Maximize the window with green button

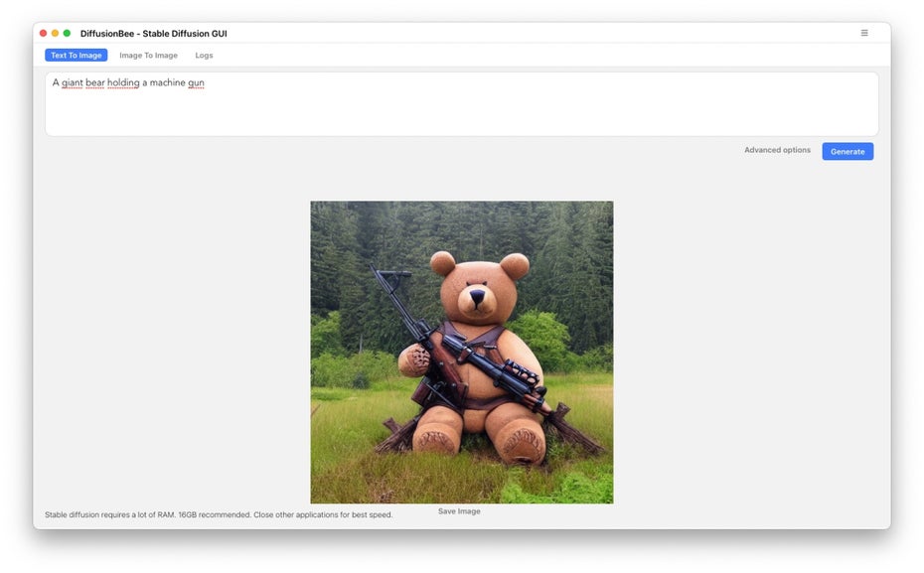pos(67,34)
